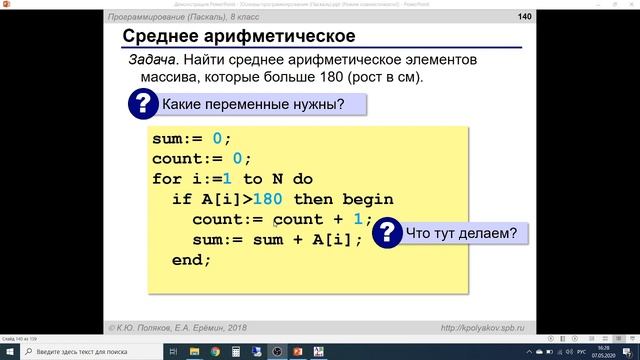Screen dimensions: 640x360
Task: Open the volume control tray icon
Action: pos(569,351)
